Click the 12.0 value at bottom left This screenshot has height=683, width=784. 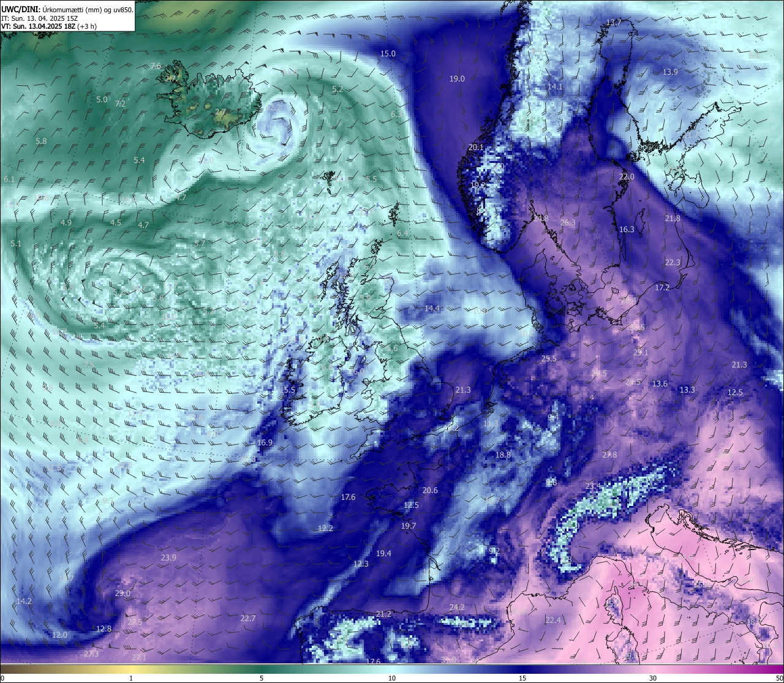click(59, 635)
